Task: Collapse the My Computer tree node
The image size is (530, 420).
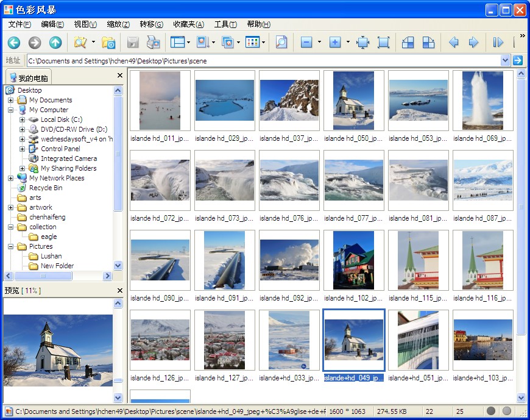Action: click(x=10, y=110)
